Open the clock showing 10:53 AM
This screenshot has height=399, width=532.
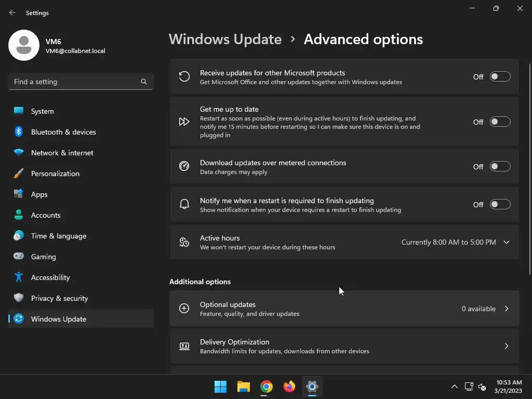(509, 382)
